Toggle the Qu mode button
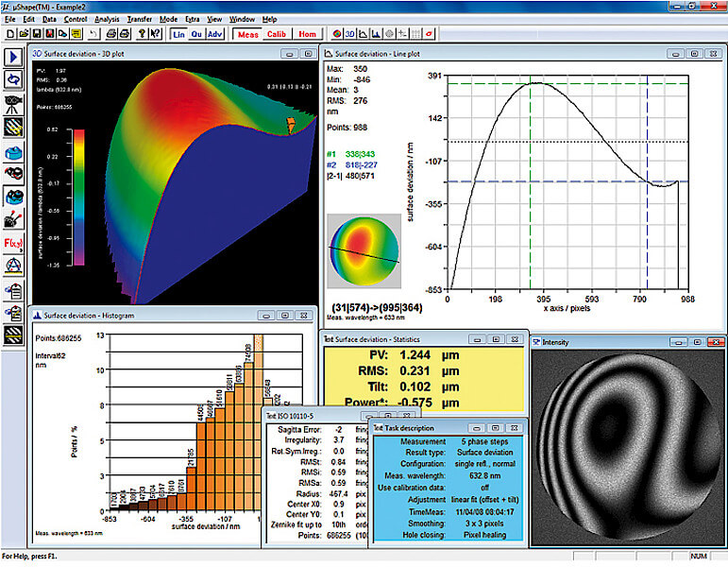728x567 pixels. click(197, 34)
